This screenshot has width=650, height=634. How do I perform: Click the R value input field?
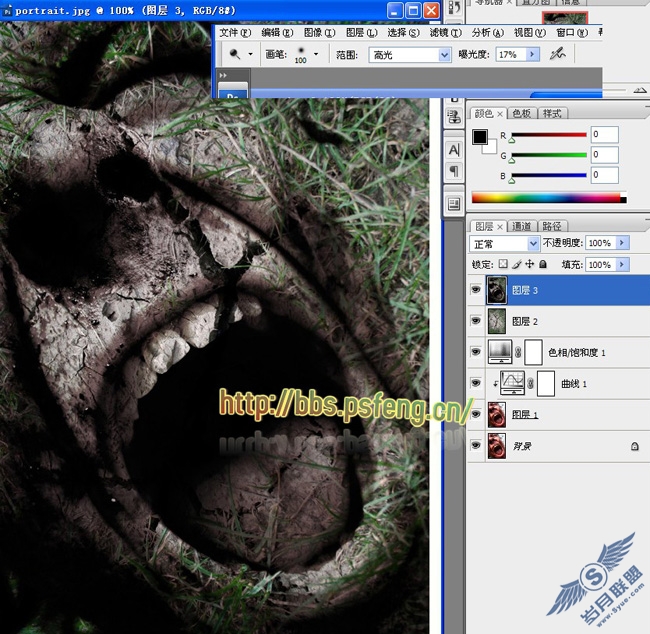[x=604, y=134]
